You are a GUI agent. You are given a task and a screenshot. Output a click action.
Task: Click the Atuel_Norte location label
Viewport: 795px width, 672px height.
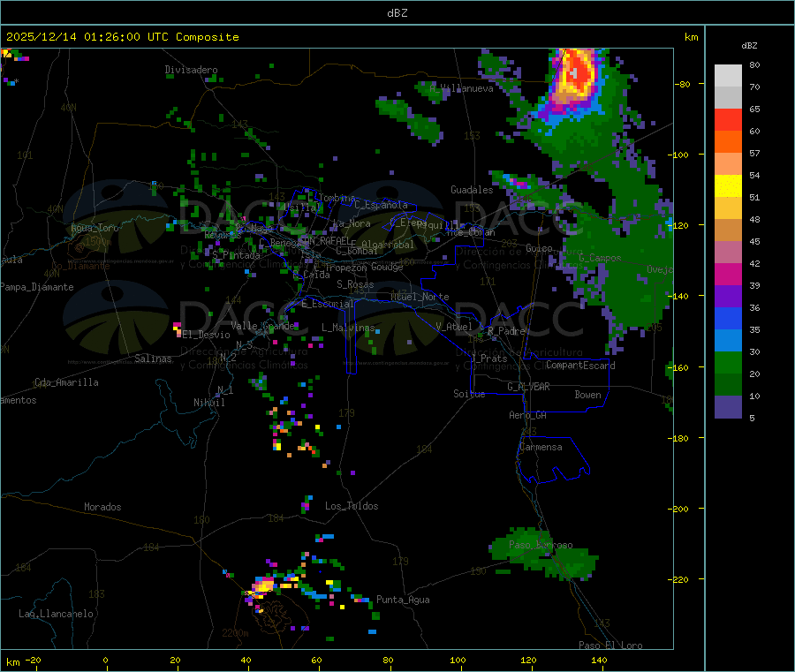[x=420, y=297]
